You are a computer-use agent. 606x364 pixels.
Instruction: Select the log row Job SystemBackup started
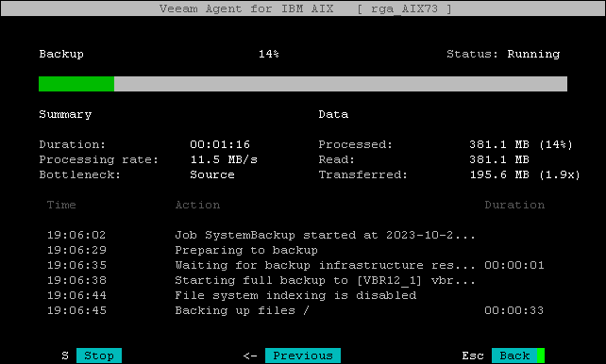pos(295,235)
